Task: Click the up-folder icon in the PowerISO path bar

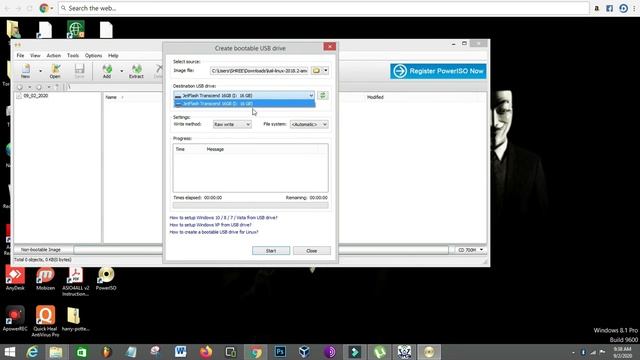Action: pos(57,87)
